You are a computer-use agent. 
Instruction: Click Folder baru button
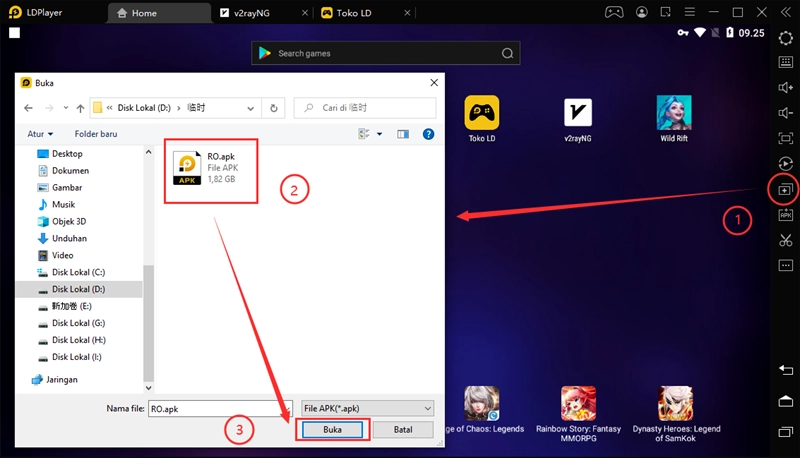tap(96, 134)
